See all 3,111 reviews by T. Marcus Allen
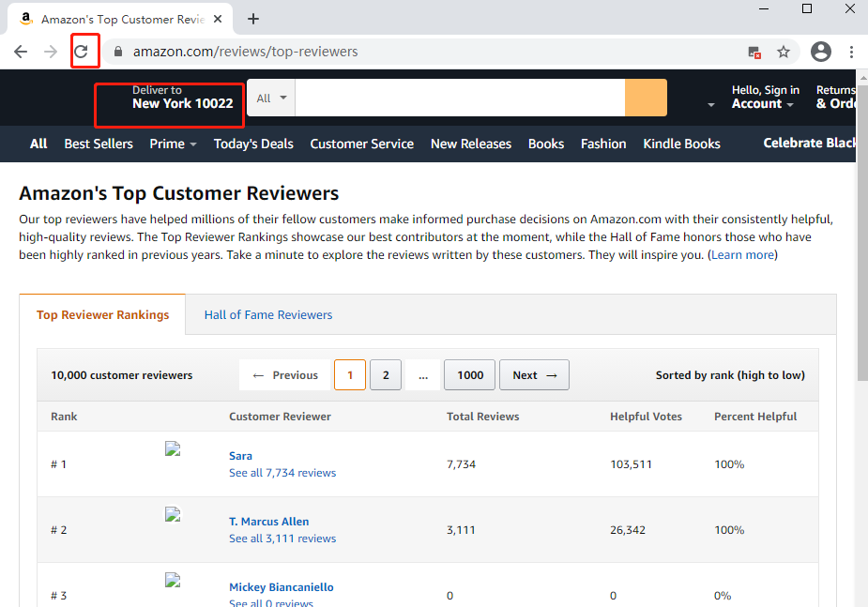The width and height of the screenshot is (868, 607). (282, 538)
